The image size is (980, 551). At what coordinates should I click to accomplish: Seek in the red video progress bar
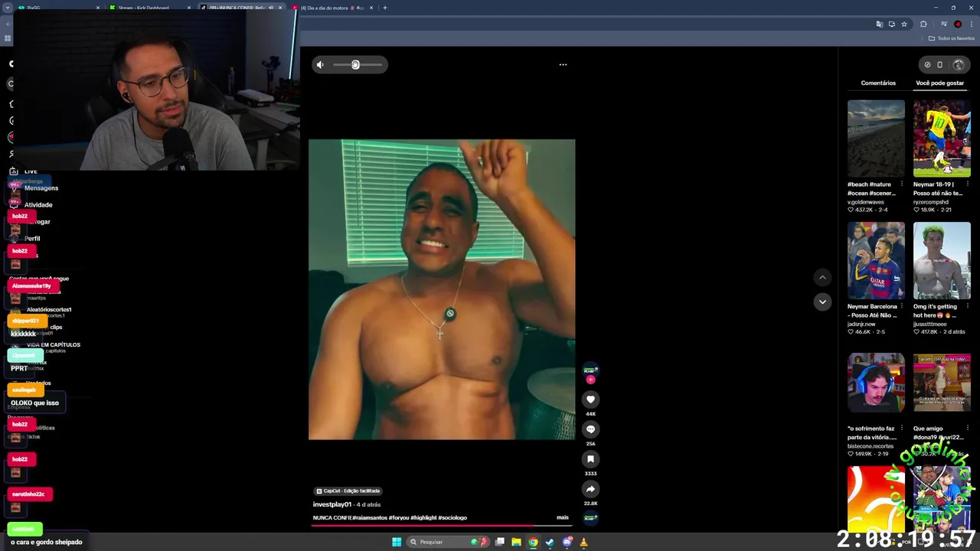[442, 526]
